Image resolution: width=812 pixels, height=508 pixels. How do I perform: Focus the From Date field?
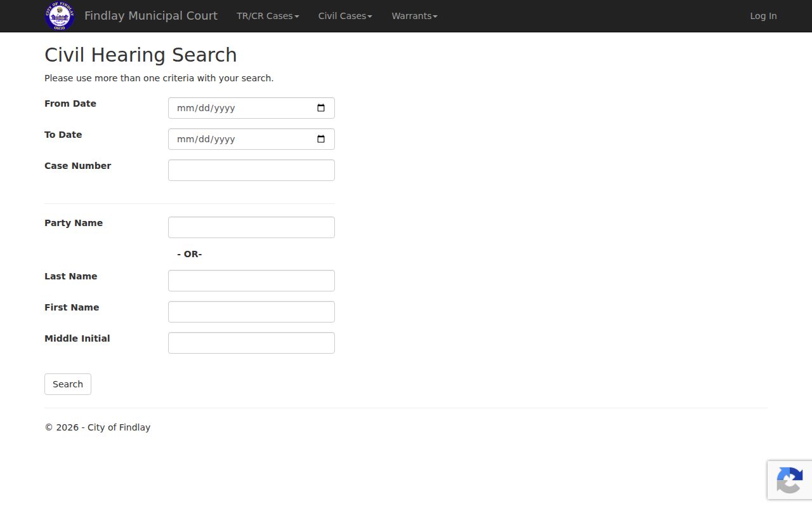[251, 108]
